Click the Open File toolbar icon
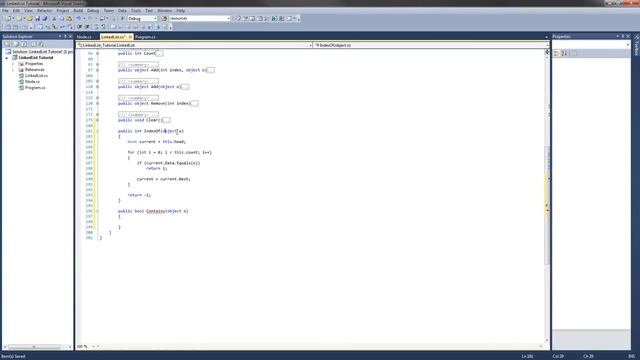Screen dimensions: 640x360 tap(29, 18)
